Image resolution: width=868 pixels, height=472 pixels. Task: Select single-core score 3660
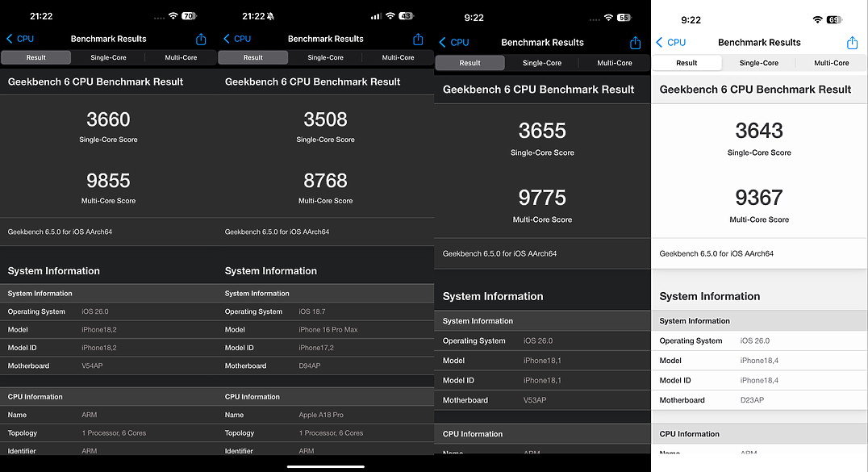pyautogui.click(x=108, y=119)
